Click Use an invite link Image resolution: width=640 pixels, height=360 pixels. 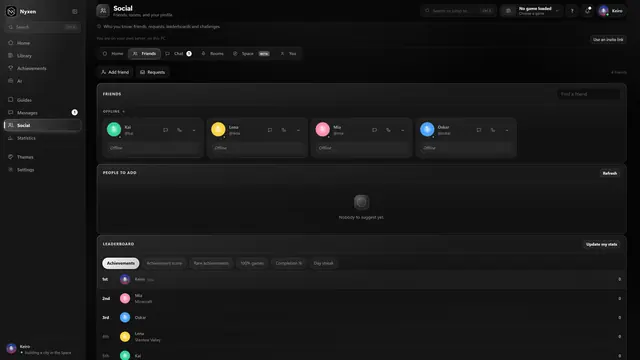click(608, 40)
